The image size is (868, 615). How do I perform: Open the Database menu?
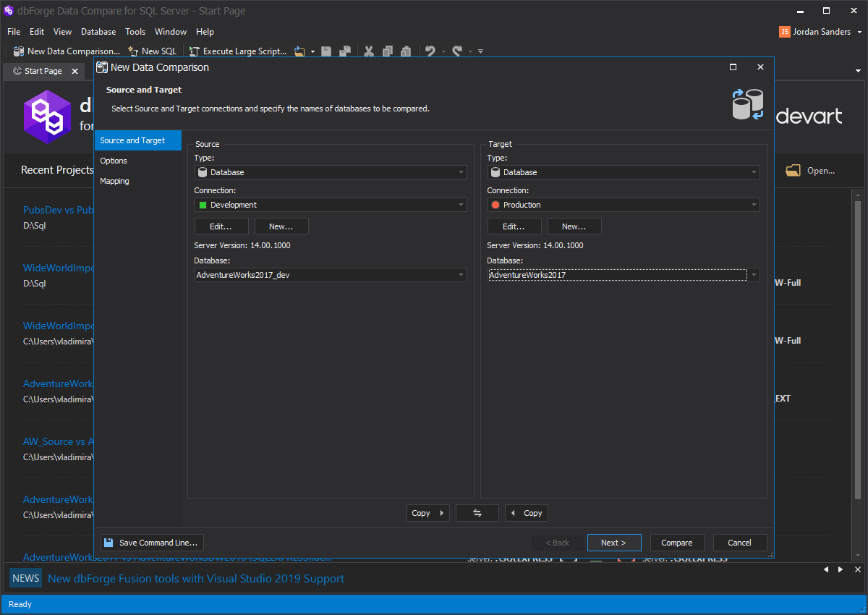pos(98,32)
